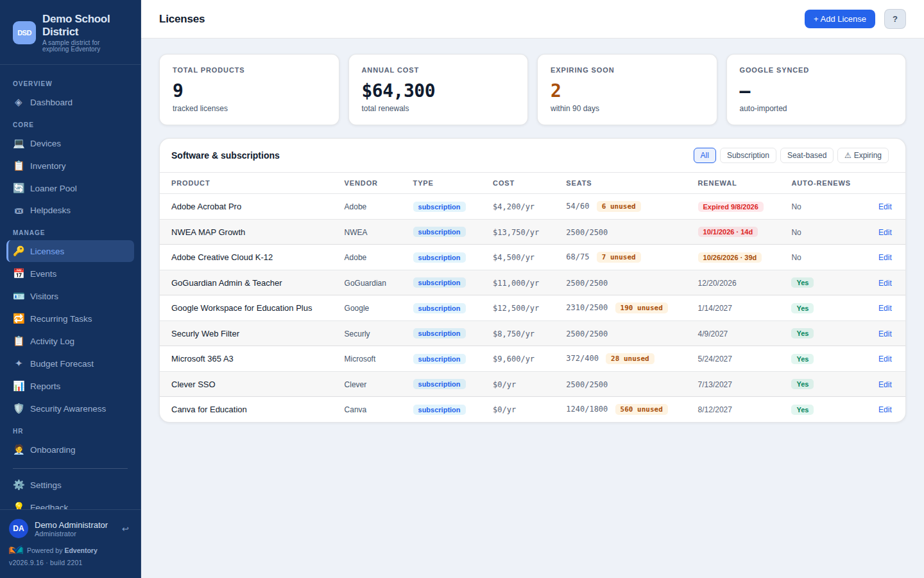Click the Software & subscriptions heading
924x578 pixels.
[x=225, y=155]
